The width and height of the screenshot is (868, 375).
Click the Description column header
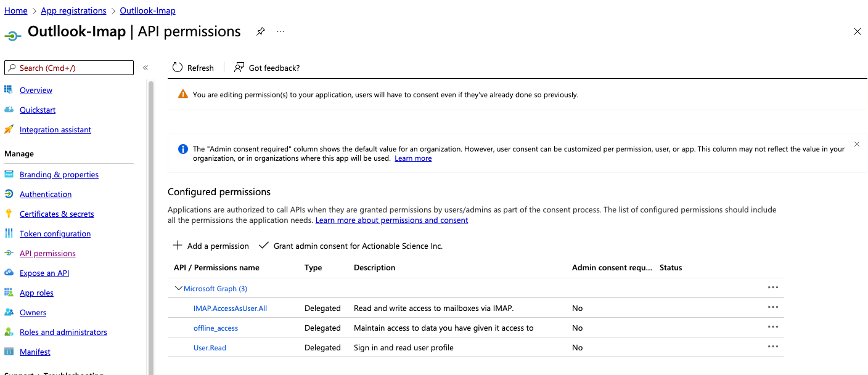click(x=374, y=267)
